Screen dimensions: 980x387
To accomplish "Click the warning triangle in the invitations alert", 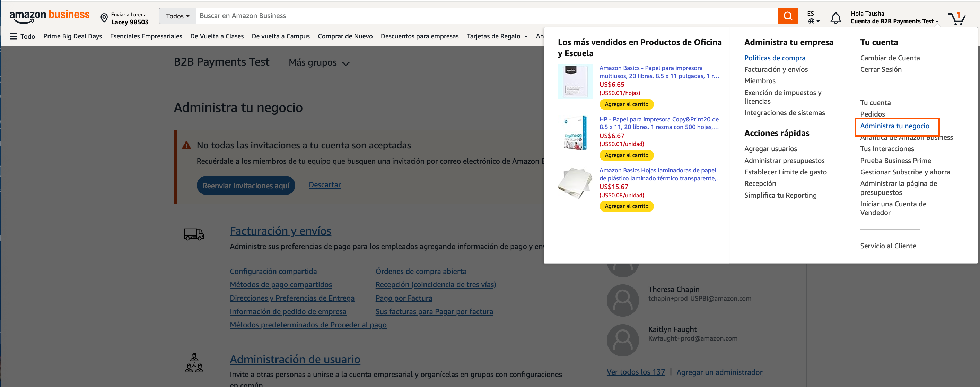I will (186, 145).
